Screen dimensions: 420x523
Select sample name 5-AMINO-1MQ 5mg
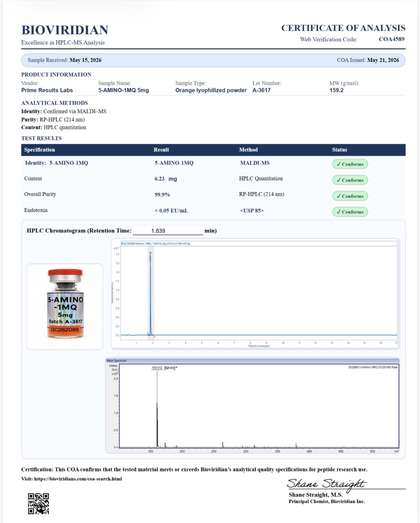point(124,90)
